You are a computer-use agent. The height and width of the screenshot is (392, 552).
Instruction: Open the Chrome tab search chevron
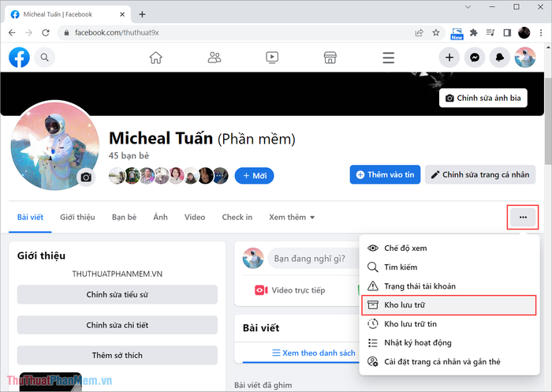point(468,7)
